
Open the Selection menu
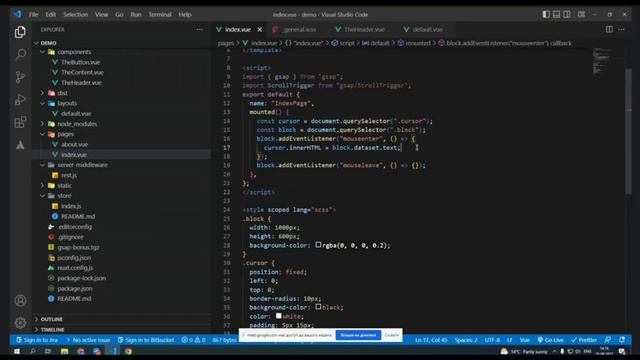click(76, 14)
